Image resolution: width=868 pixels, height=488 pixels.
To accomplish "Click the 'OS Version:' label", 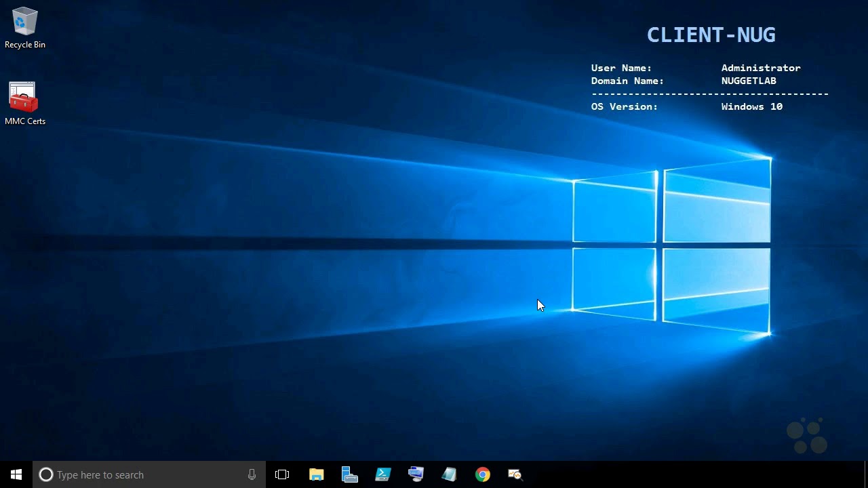I will 625,106.
